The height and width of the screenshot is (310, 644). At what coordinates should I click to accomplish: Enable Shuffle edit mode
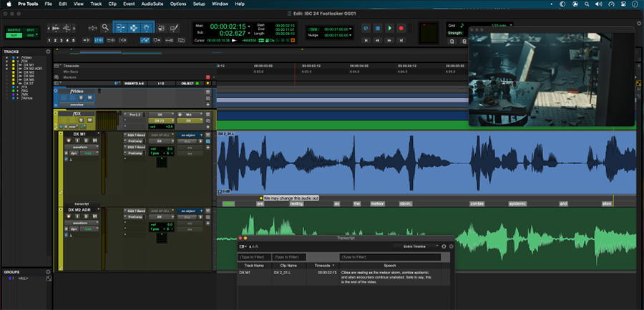point(14,30)
